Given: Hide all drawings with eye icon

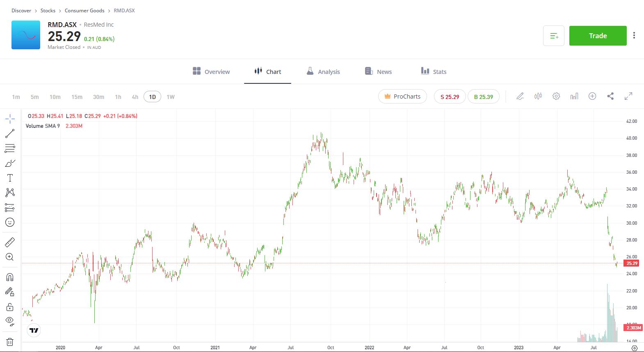Looking at the screenshot, I should pos(10,321).
